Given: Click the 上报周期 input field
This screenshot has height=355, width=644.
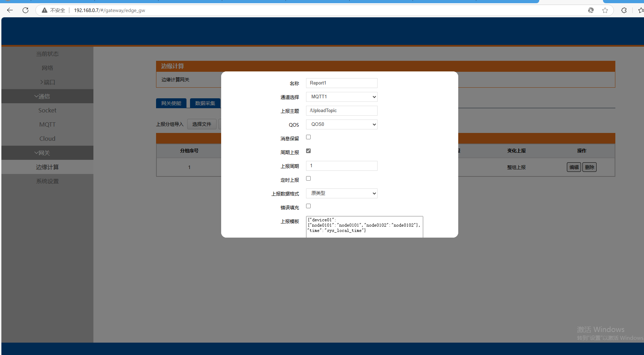Looking at the screenshot, I should pyautogui.click(x=342, y=166).
